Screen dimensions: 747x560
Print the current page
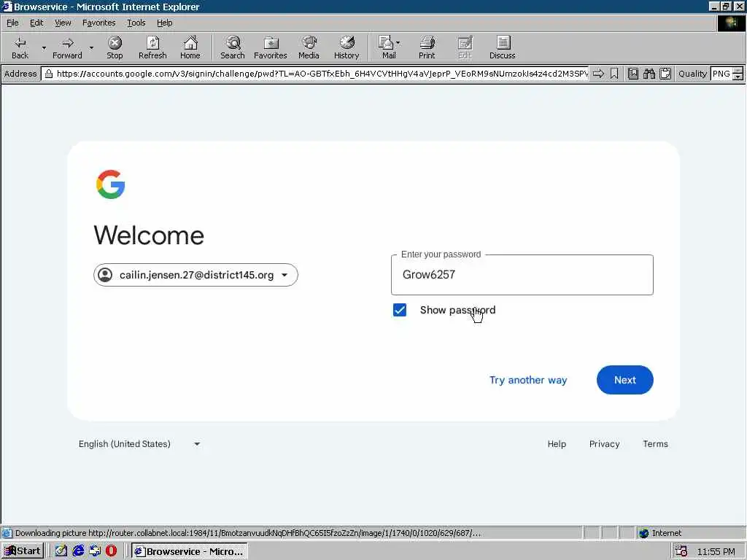(427, 47)
